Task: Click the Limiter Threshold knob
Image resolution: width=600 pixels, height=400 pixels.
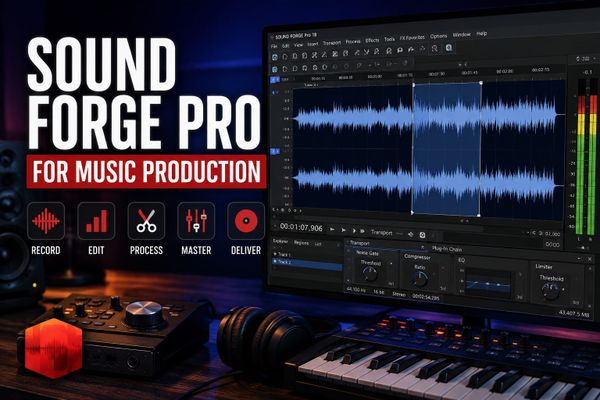Action: click(x=550, y=291)
